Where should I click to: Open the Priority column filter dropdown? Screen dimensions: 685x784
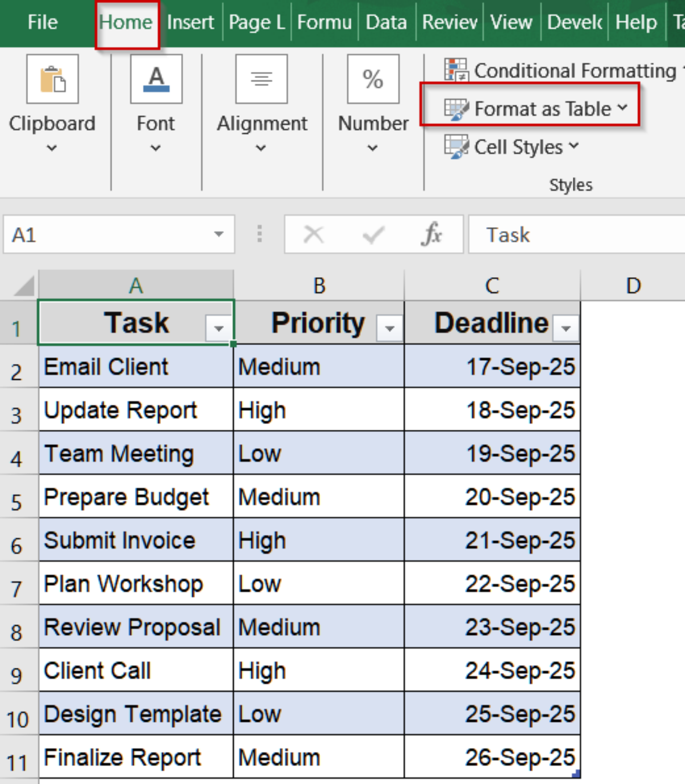[390, 328]
